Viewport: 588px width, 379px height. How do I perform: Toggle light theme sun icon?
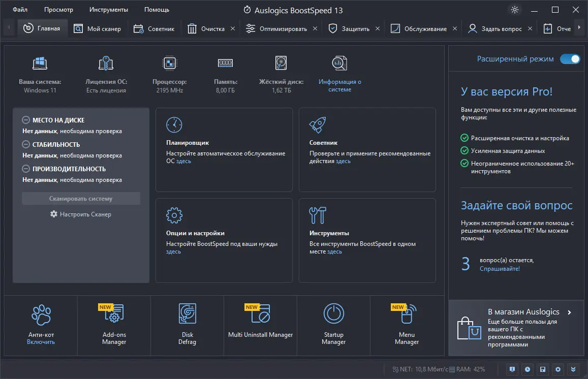pos(514,10)
